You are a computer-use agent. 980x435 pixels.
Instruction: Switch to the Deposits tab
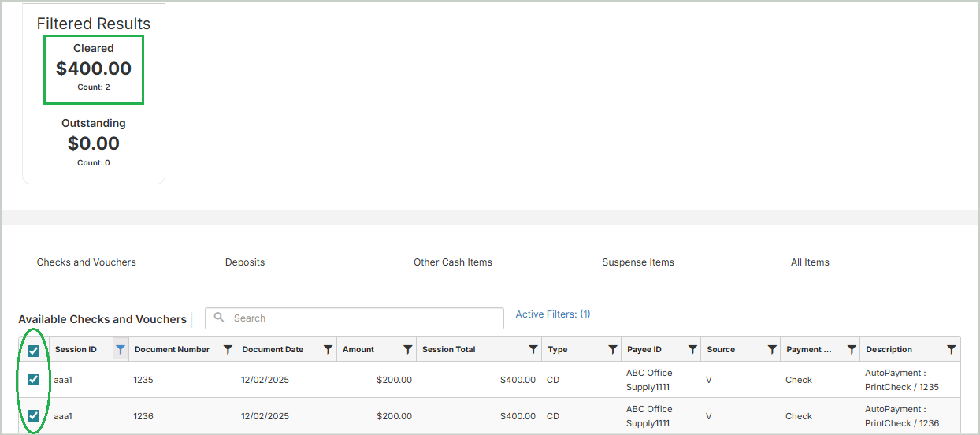(245, 262)
